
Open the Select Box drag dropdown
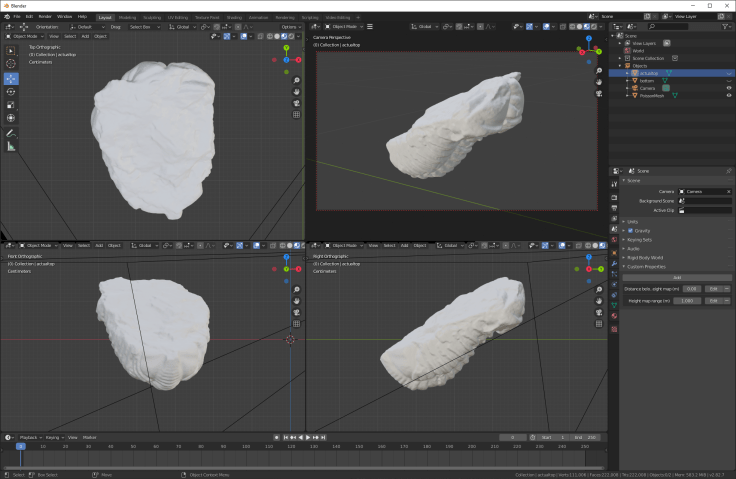(145, 27)
